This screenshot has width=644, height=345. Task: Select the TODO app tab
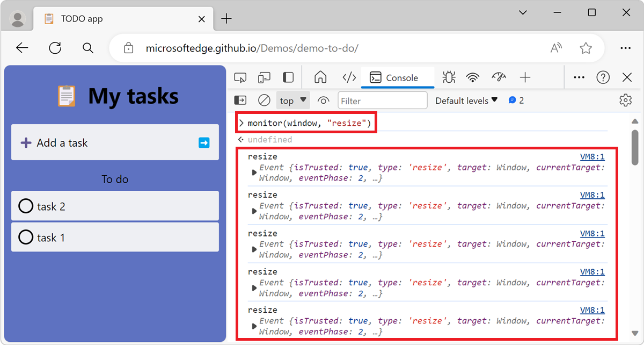coord(122,19)
